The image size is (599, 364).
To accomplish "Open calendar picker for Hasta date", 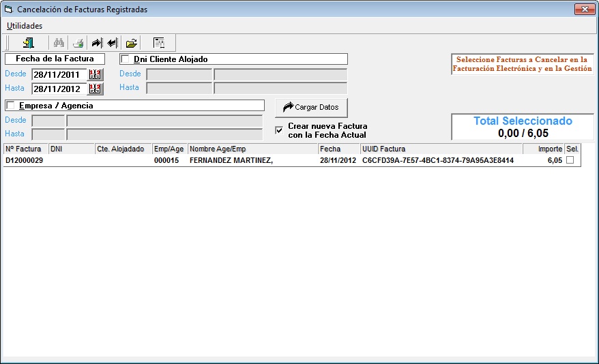I will click(x=96, y=89).
